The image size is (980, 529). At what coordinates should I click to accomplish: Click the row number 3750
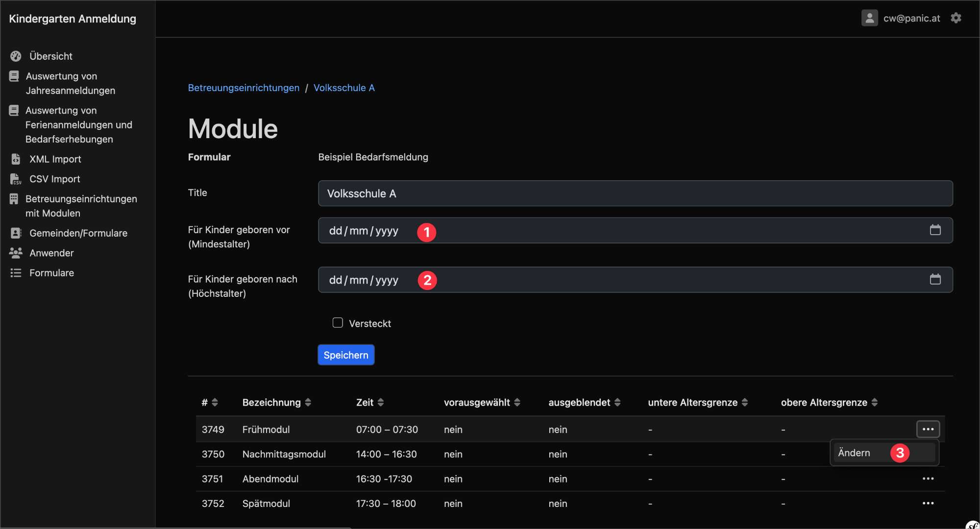click(213, 454)
